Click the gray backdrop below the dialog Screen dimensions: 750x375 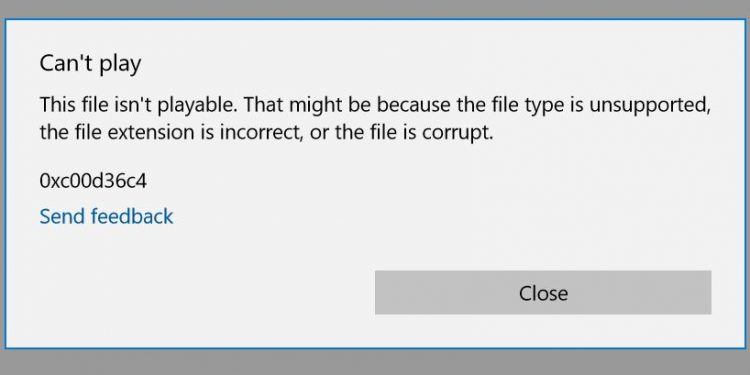coord(375,363)
